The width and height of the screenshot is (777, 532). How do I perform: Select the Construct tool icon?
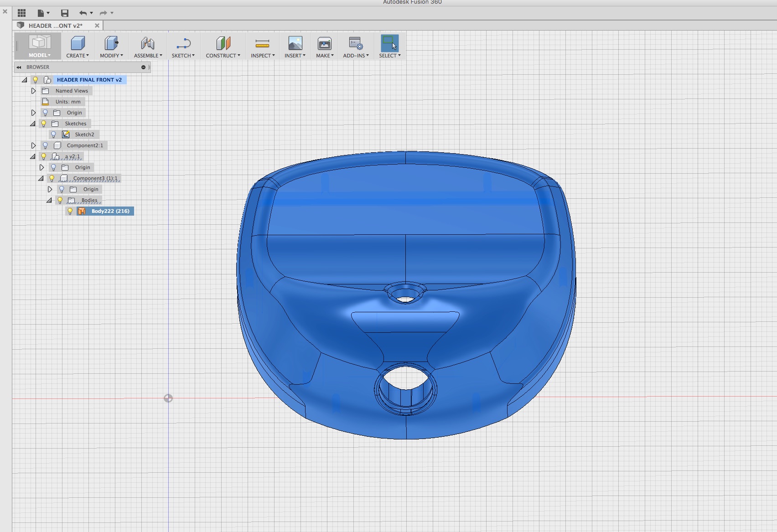(223, 43)
